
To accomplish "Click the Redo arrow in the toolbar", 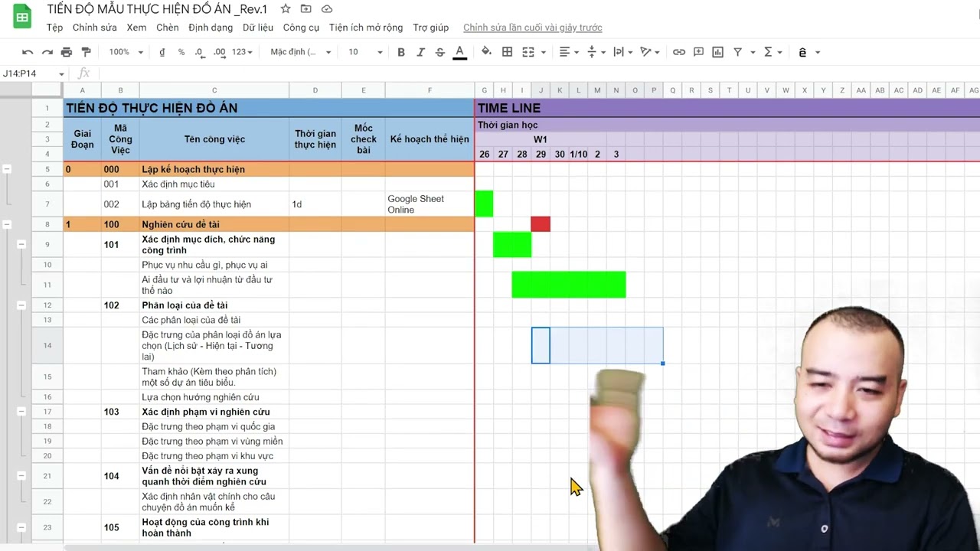I will tap(47, 52).
